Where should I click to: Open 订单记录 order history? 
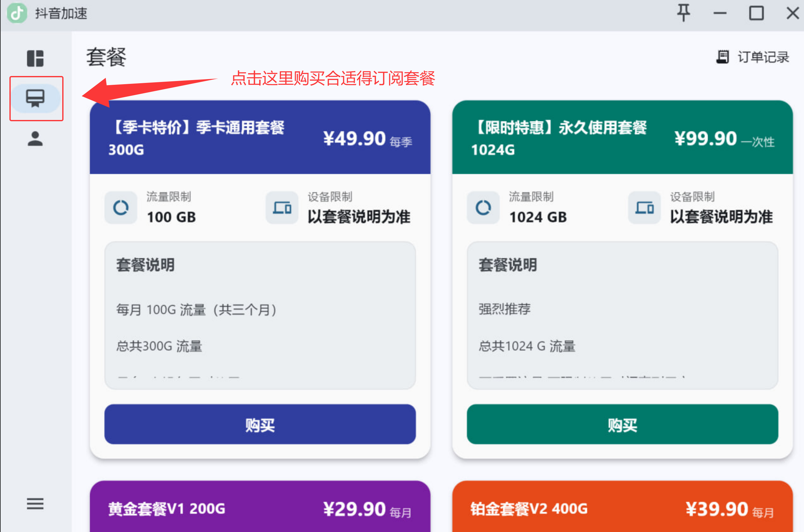coord(753,57)
